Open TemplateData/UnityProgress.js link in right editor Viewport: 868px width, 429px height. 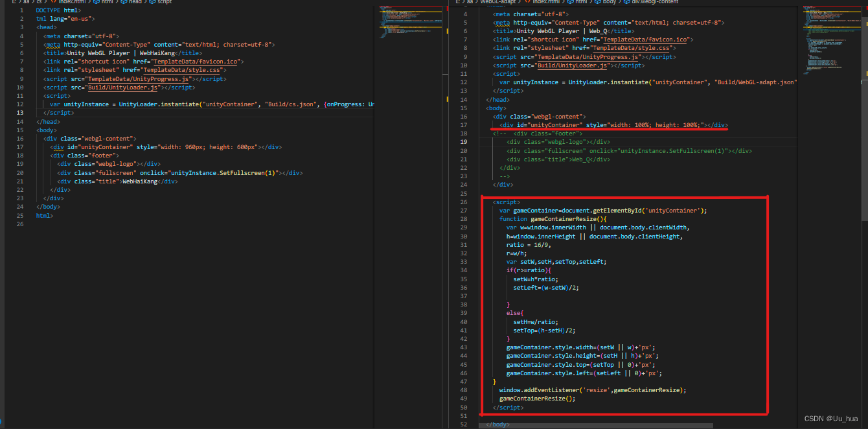588,57
